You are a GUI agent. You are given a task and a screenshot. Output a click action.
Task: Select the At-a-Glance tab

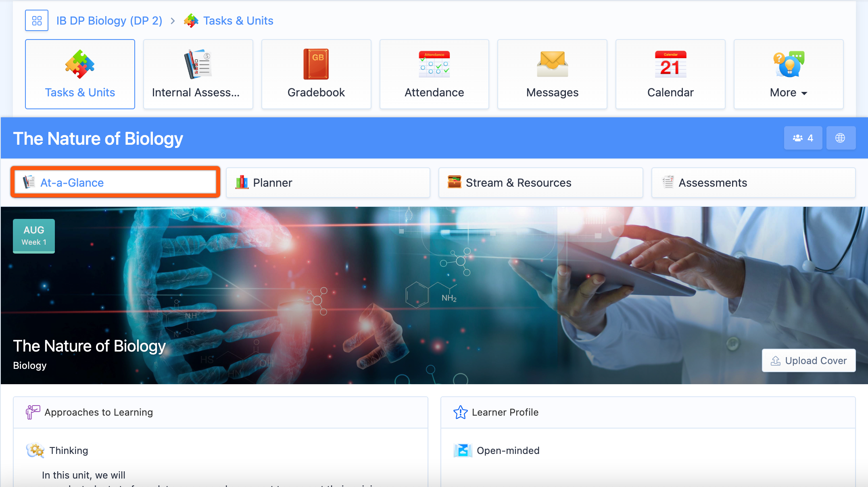click(x=115, y=183)
